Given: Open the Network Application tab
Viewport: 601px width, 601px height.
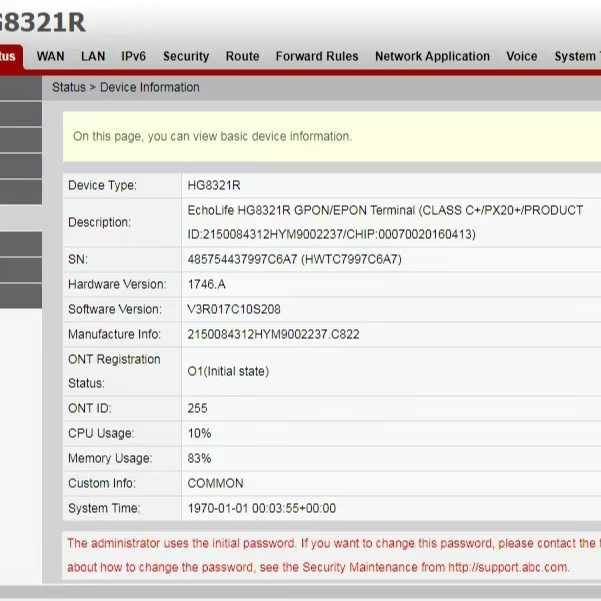Looking at the screenshot, I should (x=432, y=57).
